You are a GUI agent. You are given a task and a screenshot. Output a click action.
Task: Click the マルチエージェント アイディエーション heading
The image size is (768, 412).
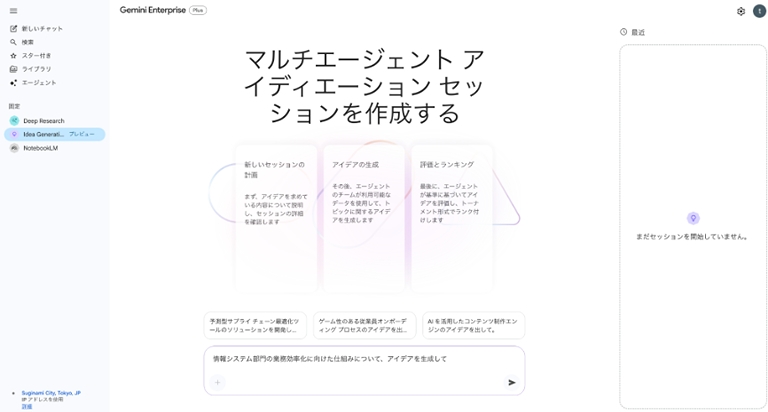pyautogui.click(x=364, y=86)
